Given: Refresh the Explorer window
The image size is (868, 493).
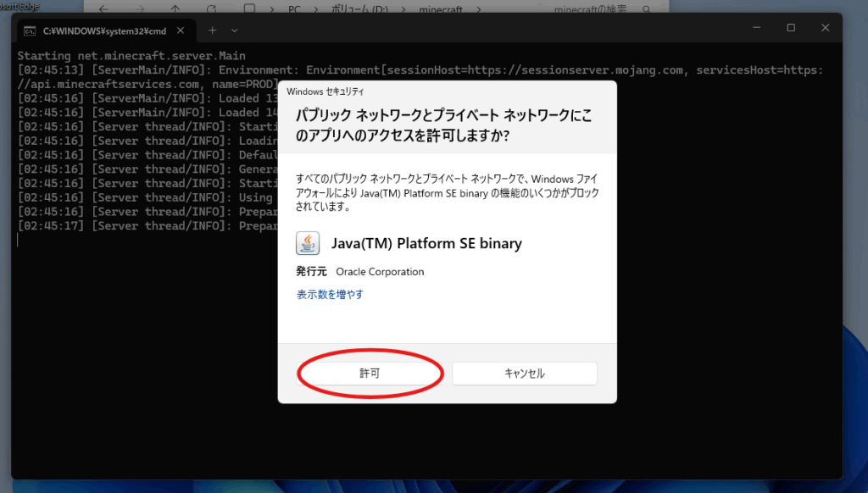Looking at the screenshot, I should [x=211, y=8].
